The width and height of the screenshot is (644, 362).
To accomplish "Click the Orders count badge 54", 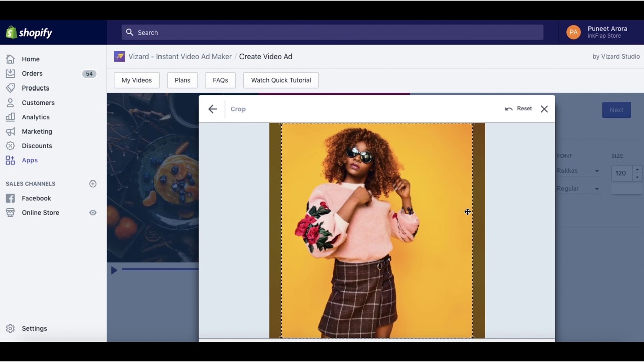I will (x=89, y=74).
